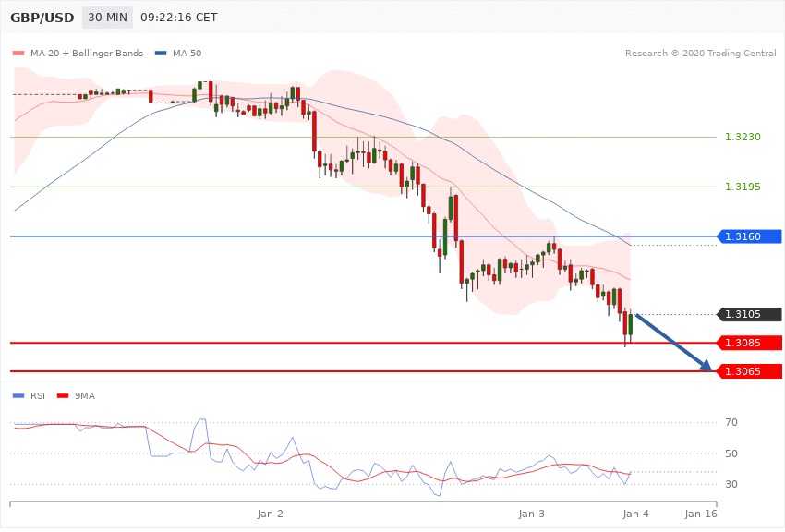
Task: Click the RSI blue legend swatch
Action: pos(18,396)
